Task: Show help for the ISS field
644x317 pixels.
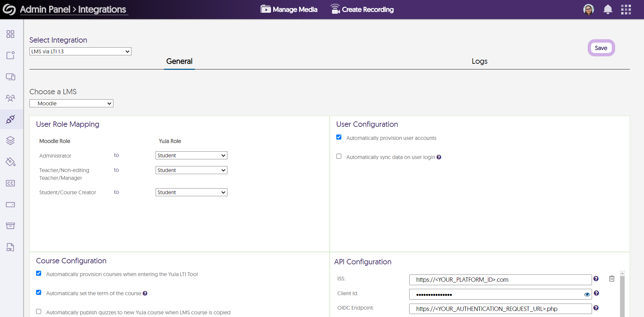Action: (x=596, y=279)
